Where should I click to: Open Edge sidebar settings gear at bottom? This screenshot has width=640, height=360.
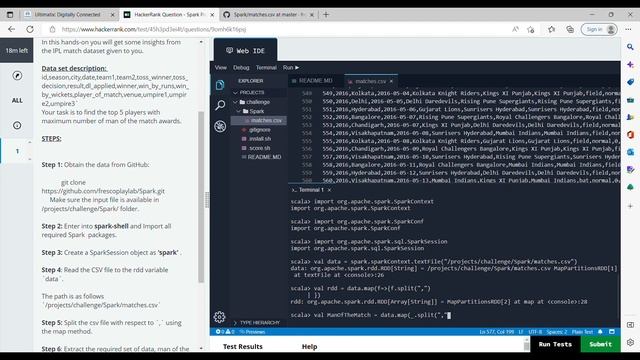pyautogui.click(x=631, y=342)
